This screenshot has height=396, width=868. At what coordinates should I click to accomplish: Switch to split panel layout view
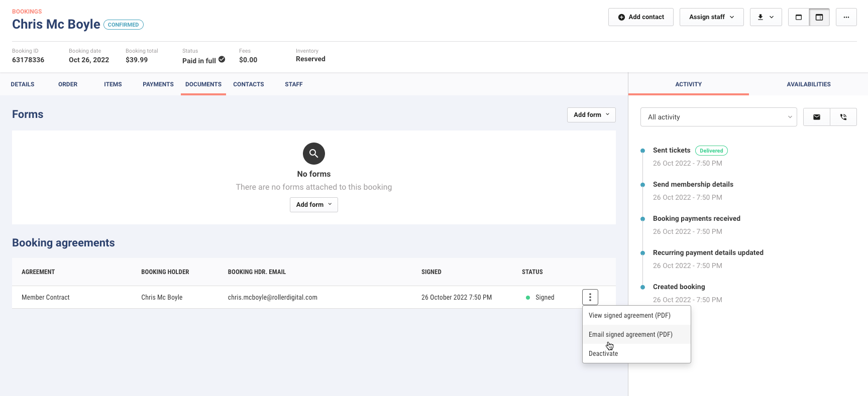point(819,17)
